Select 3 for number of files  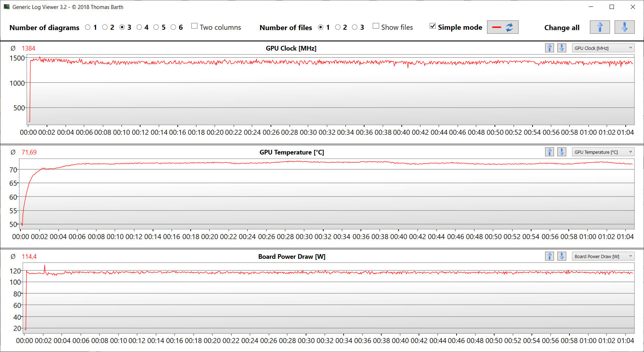click(x=355, y=27)
